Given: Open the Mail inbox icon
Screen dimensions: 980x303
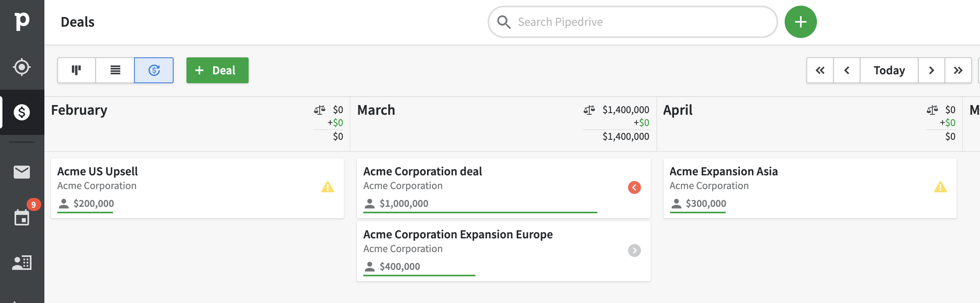Looking at the screenshot, I should (x=22, y=172).
